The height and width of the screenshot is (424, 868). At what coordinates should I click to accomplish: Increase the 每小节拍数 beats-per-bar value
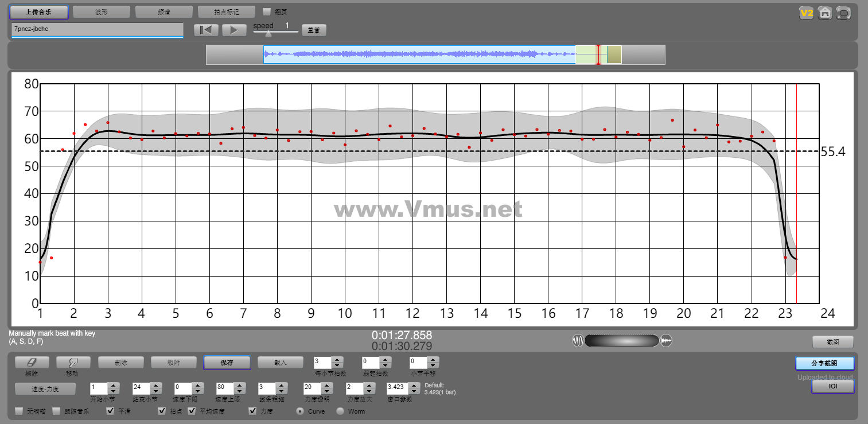click(337, 360)
